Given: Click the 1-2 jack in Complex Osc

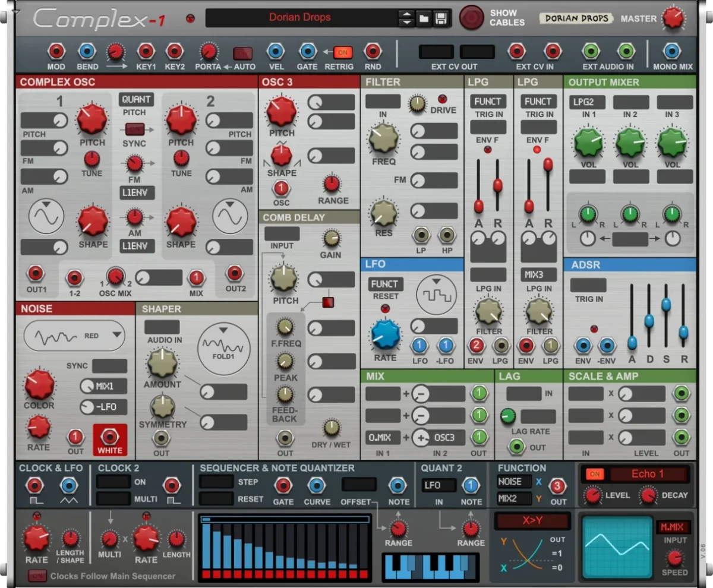Looking at the screenshot, I should (74, 278).
